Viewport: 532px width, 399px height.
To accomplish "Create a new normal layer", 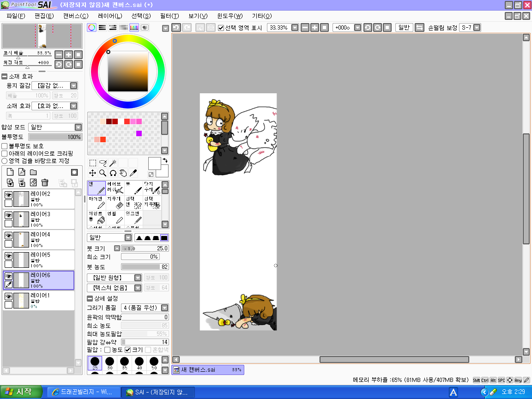I will [x=10, y=172].
